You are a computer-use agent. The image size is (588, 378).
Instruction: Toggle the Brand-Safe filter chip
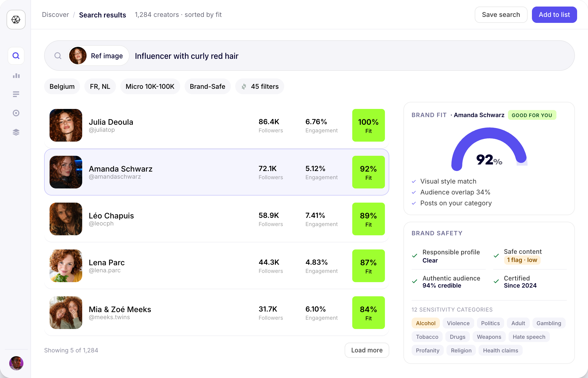click(207, 86)
